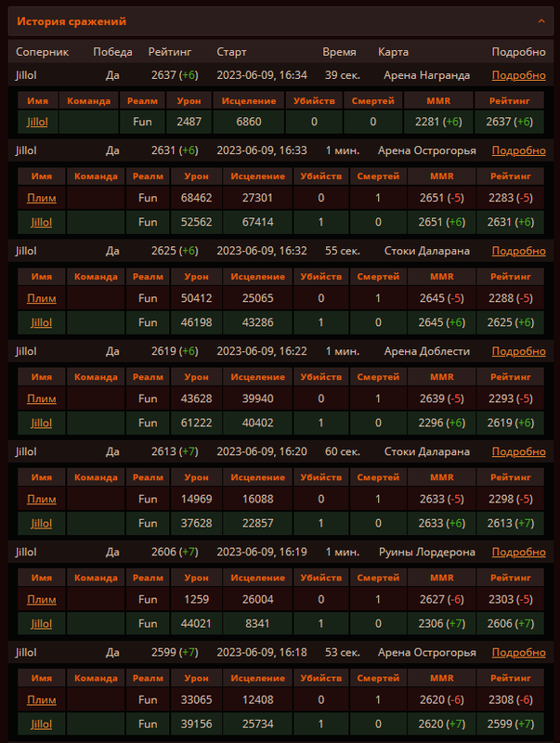Open Jillol profile with damage 61222
560x743 pixels.
[x=42, y=424]
